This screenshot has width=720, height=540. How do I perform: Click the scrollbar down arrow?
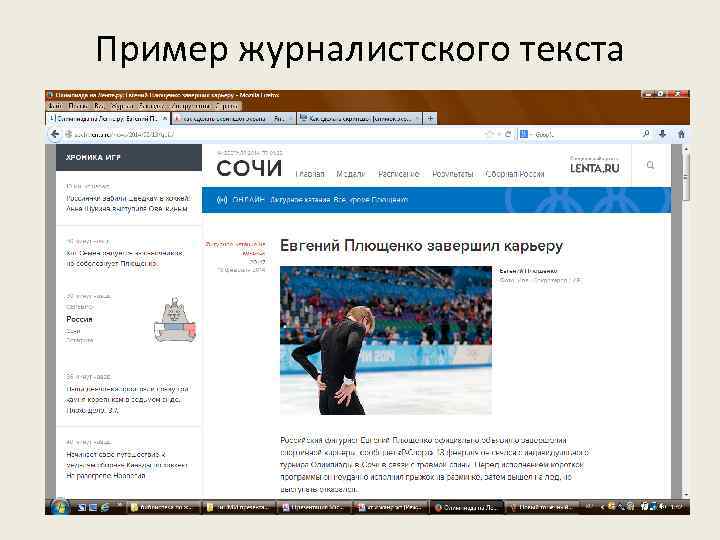(x=686, y=495)
